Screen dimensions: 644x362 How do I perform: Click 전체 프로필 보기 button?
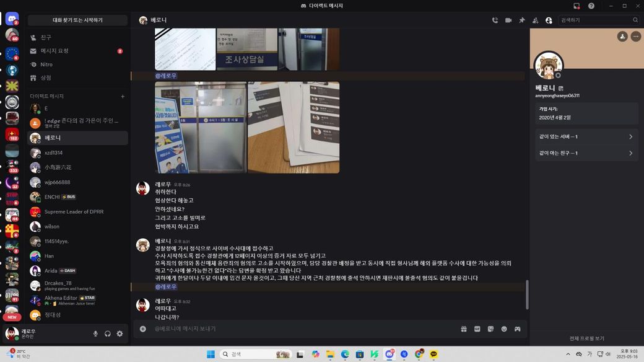coord(586,338)
